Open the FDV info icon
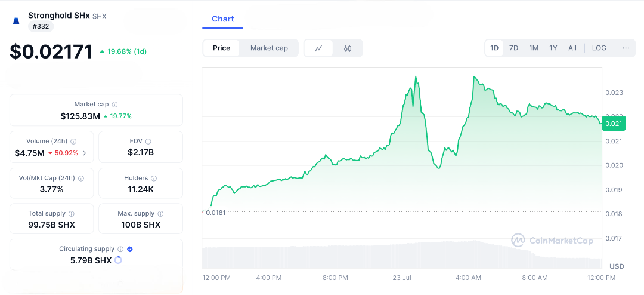The width and height of the screenshot is (644, 295). (x=148, y=141)
